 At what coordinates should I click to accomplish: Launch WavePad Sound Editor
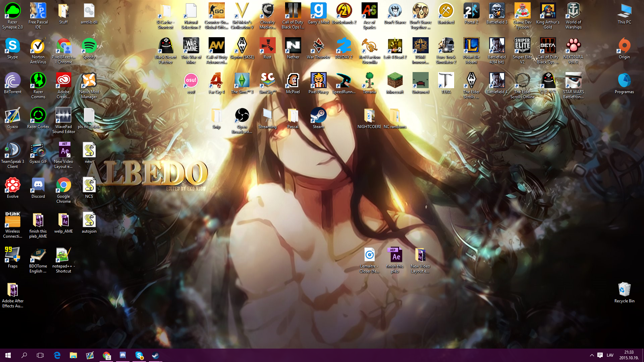point(63,120)
